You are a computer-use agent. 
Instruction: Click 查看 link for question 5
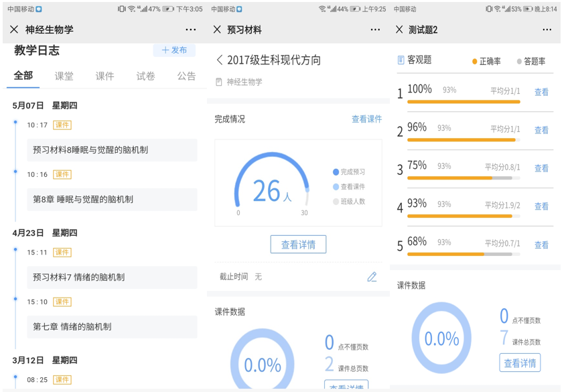[541, 245]
